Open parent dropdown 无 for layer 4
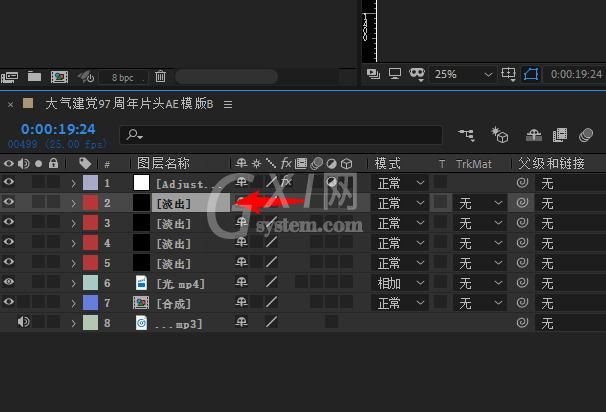Screen dimensions: 606x412 click(570, 243)
